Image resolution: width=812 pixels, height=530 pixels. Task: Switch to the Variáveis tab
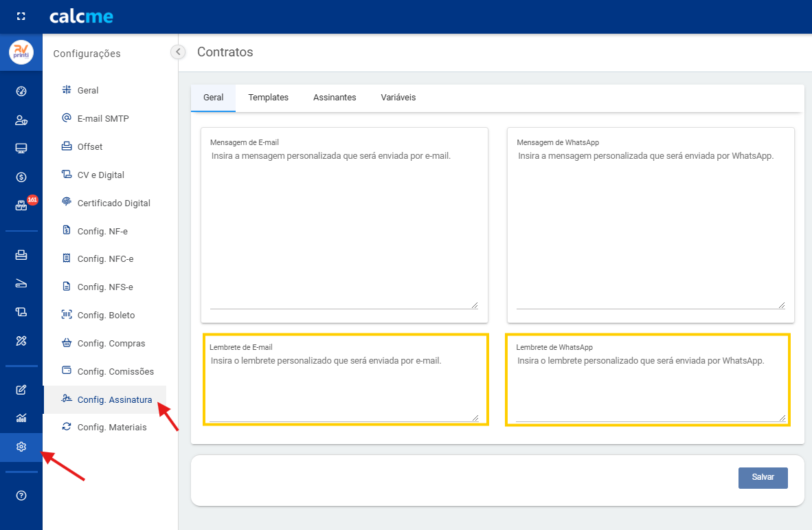398,98
